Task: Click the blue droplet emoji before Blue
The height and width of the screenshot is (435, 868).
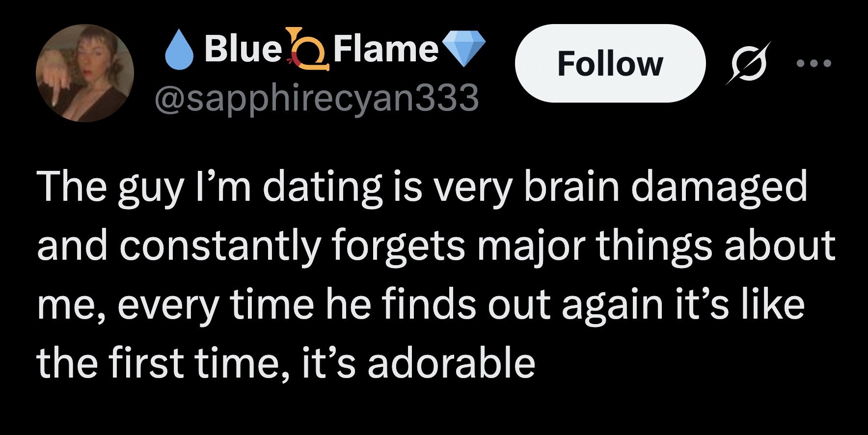Action: pyautogui.click(x=180, y=50)
